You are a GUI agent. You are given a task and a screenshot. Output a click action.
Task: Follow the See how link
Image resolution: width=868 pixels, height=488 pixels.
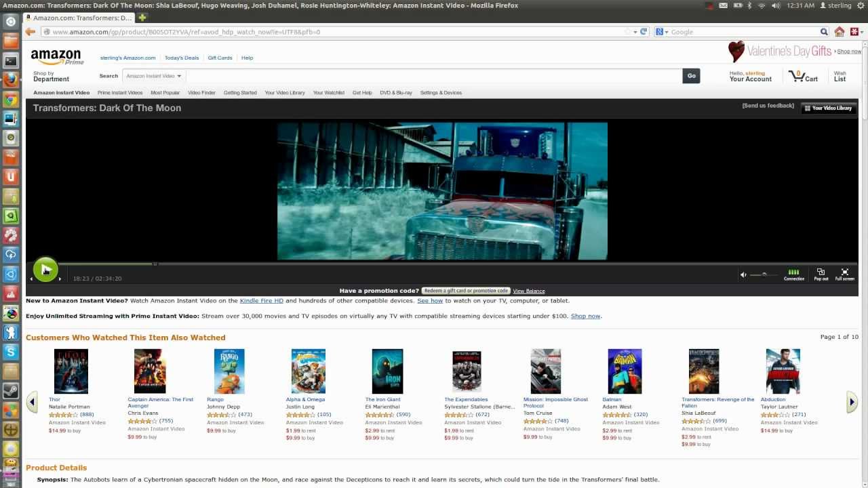click(x=430, y=300)
